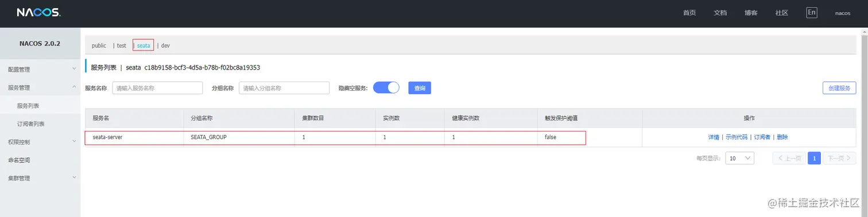Open the 首页 top navigation link
The image size is (868, 217).
tap(689, 13)
